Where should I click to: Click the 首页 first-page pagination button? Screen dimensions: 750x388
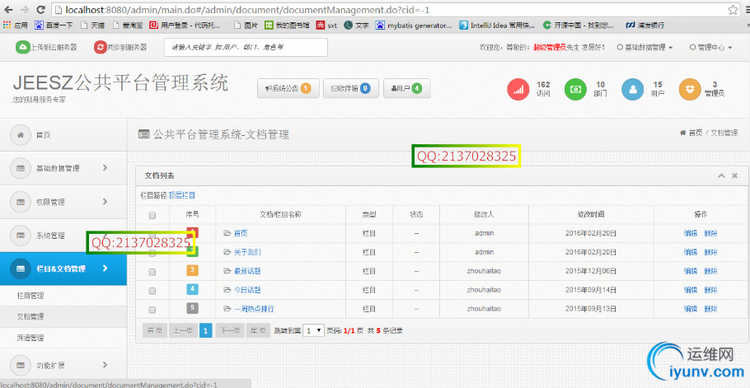coord(154,331)
